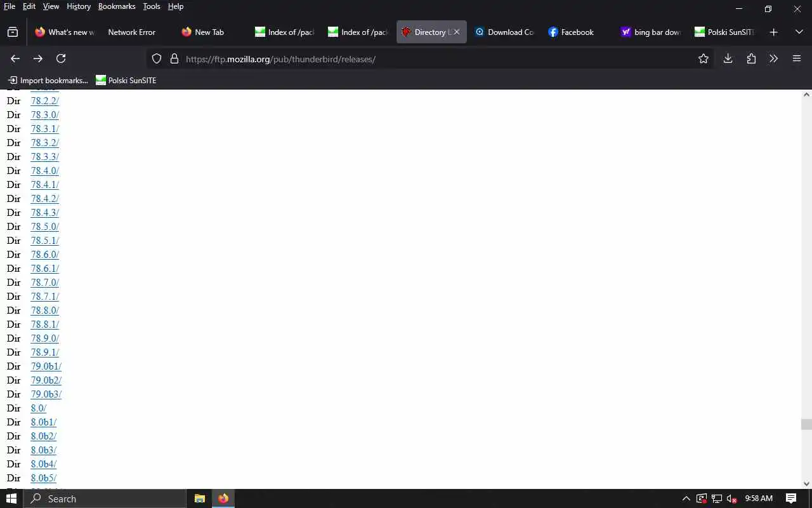Close the Directory Listing tab
812x508 pixels.
click(x=456, y=32)
